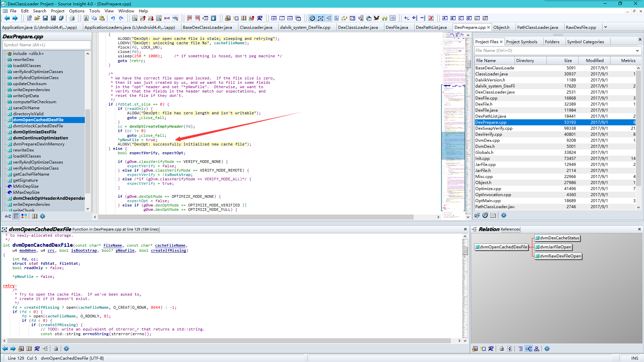Open symbol window settings gear
This screenshot has height=362, width=644.
pos(43,216)
